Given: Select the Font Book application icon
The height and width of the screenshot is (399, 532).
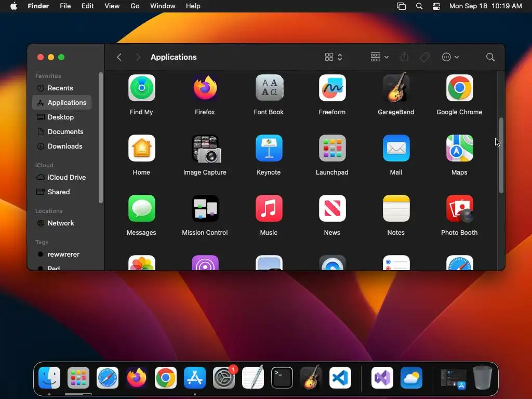Looking at the screenshot, I should point(269,88).
